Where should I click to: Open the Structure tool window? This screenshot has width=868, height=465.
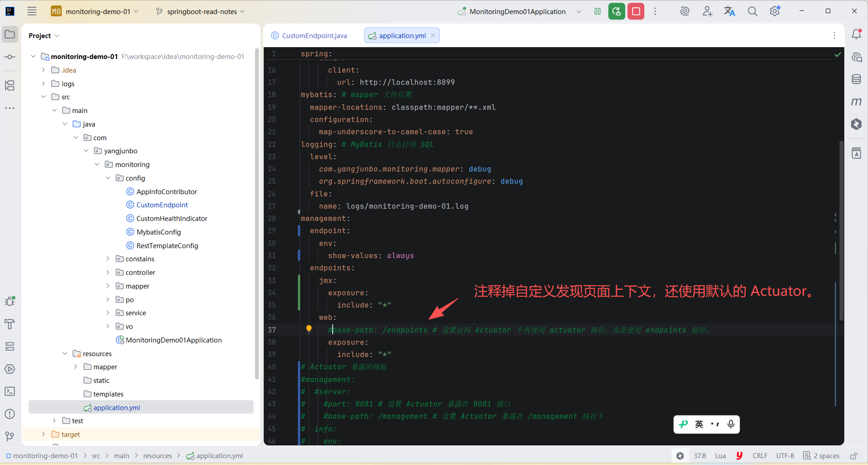click(10, 85)
